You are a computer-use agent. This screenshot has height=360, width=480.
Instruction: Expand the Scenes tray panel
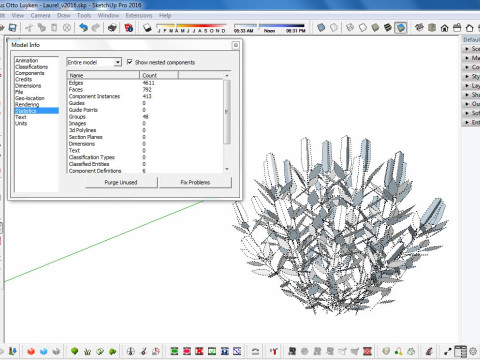click(x=471, y=49)
